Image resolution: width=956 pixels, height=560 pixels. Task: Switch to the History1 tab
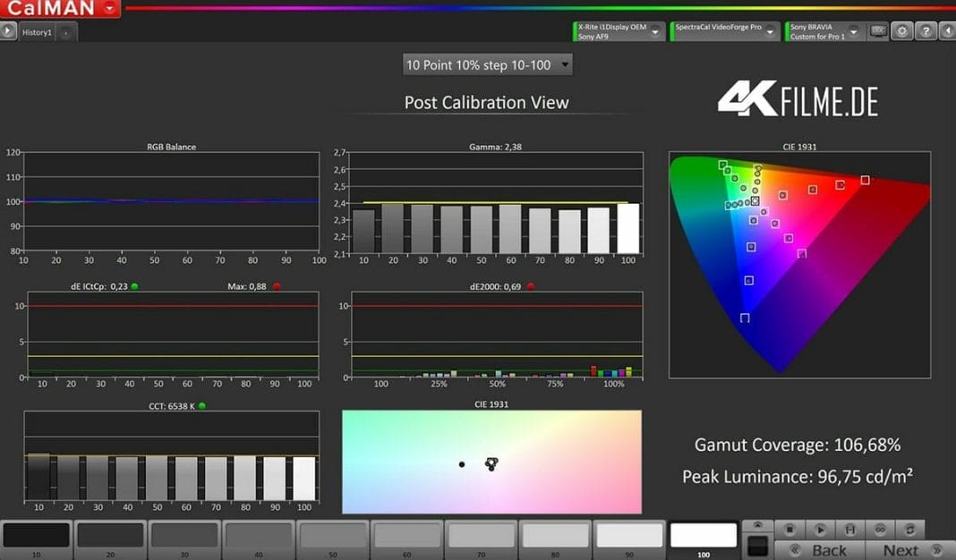37,32
